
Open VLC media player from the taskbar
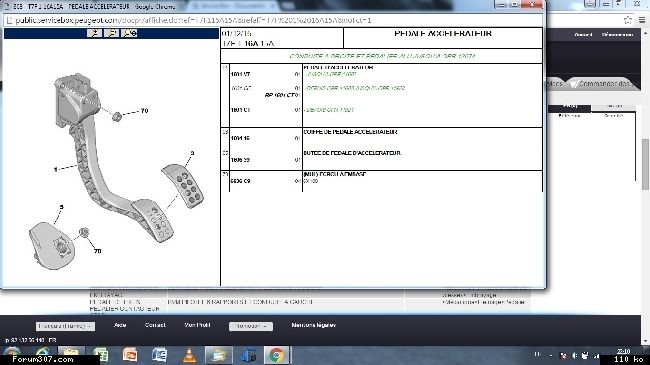pyautogui.click(x=189, y=355)
